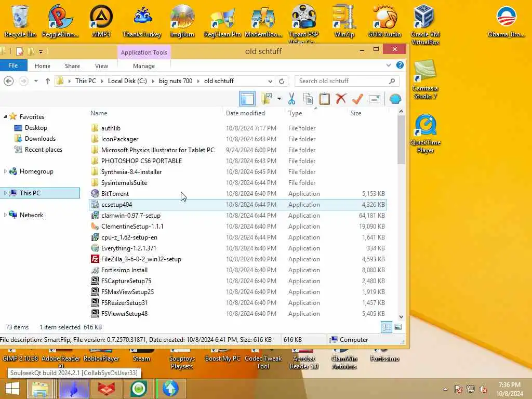Click the red fox taskbar icon
Screen dimensions: 532x399
pos(106,389)
